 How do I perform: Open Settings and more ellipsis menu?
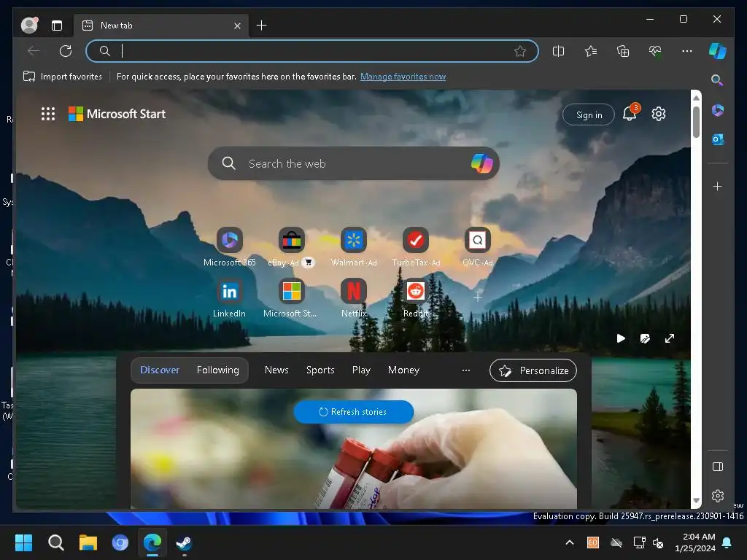[687, 51]
